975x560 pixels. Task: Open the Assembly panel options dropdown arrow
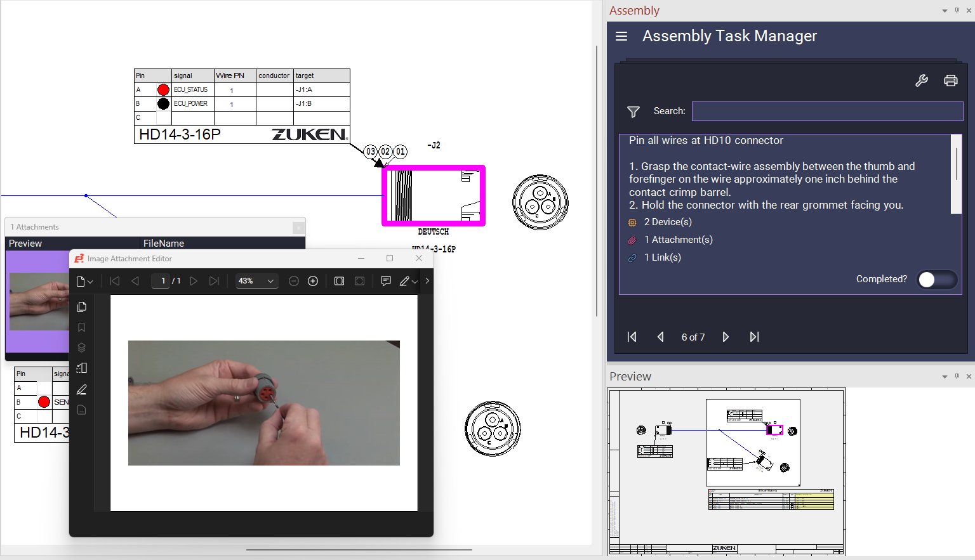tap(945, 11)
